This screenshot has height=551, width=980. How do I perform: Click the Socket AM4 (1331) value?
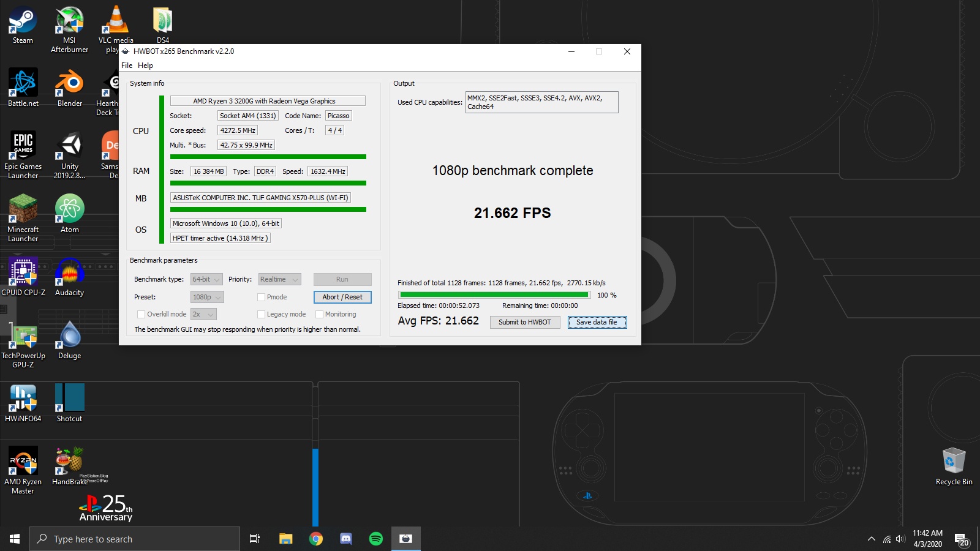pyautogui.click(x=248, y=116)
